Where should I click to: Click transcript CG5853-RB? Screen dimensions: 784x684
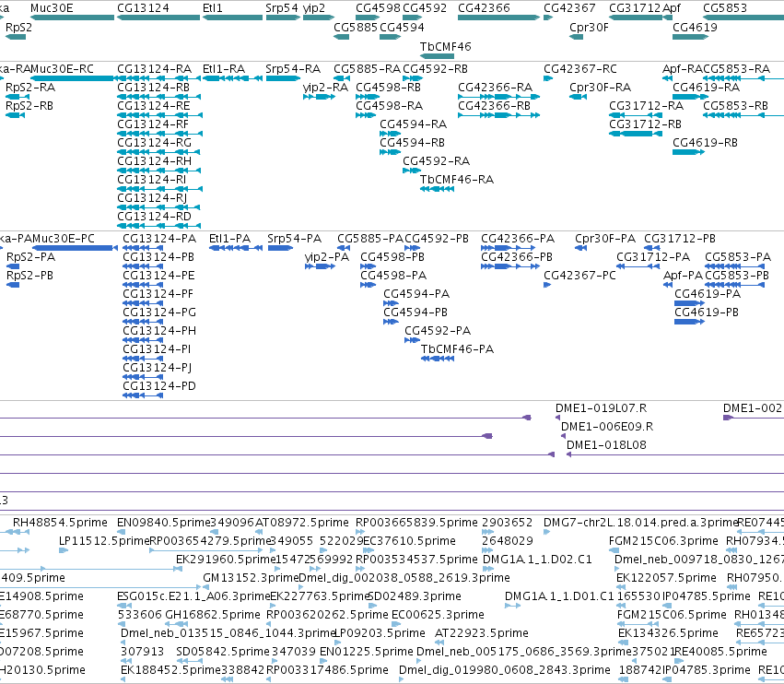(735, 106)
